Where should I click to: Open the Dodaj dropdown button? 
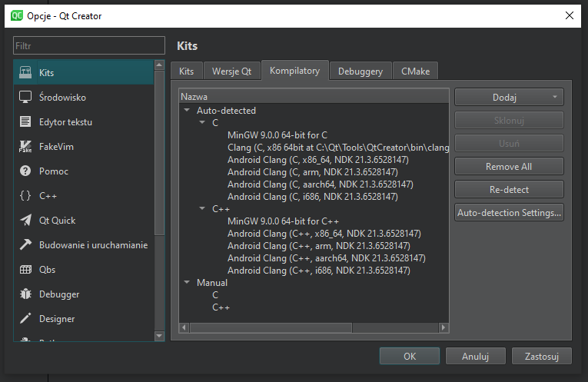(509, 98)
